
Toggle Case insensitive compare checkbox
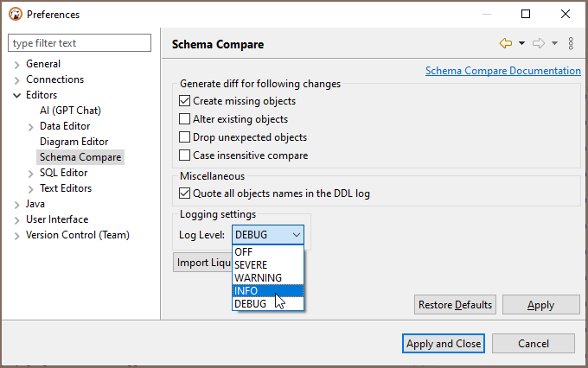184,155
